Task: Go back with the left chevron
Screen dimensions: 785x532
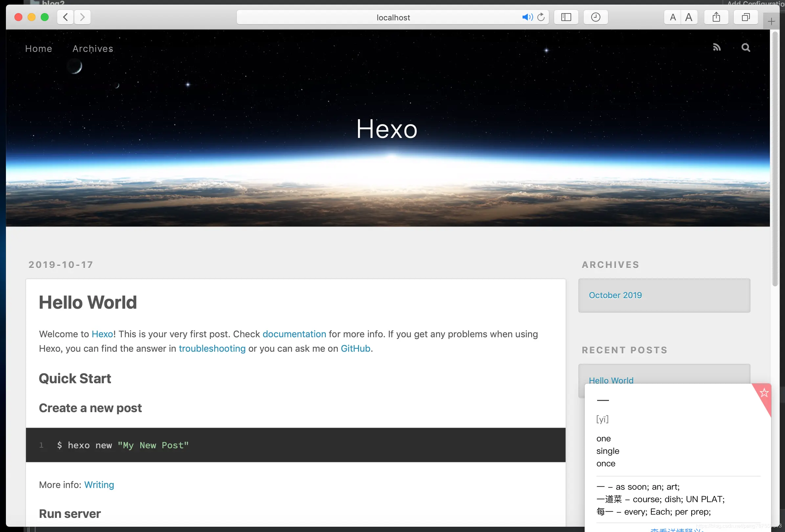Action: tap(66, 17)
